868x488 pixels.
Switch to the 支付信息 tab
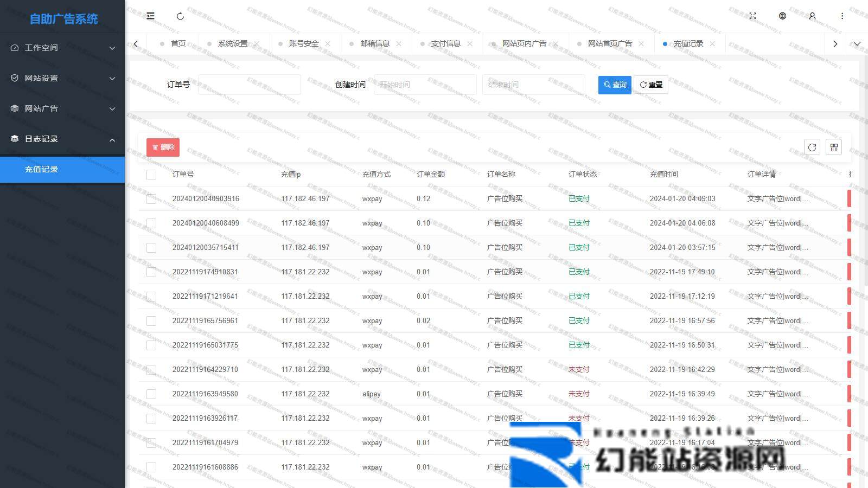click(x=445, y=44)
